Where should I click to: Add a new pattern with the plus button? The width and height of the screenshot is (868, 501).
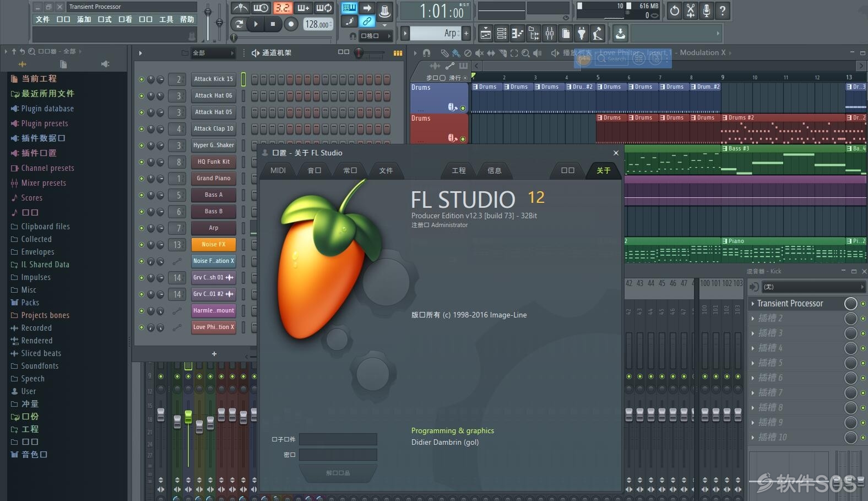point(466,33)
